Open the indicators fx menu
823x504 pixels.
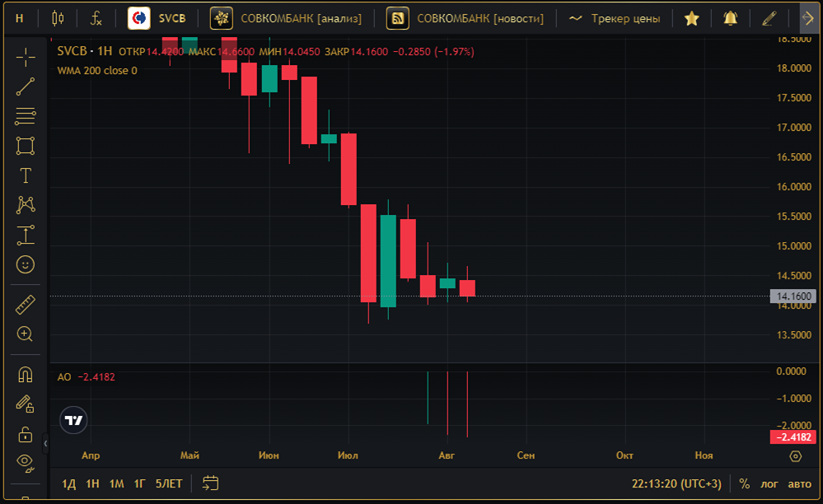96,18
